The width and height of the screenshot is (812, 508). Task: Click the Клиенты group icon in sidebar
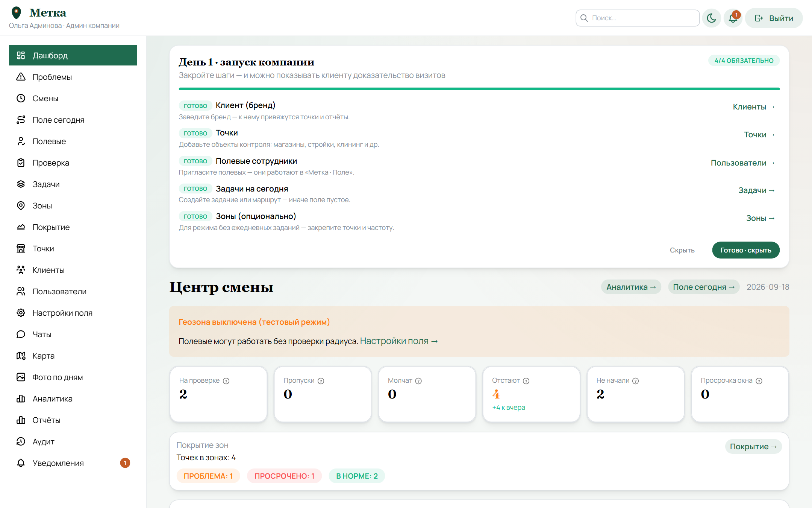[21, 270]
